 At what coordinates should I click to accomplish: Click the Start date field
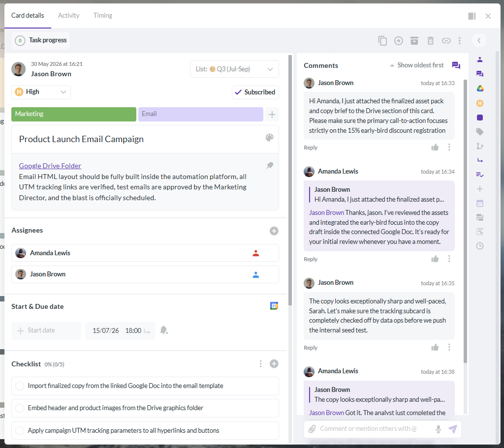coord(46,331)
